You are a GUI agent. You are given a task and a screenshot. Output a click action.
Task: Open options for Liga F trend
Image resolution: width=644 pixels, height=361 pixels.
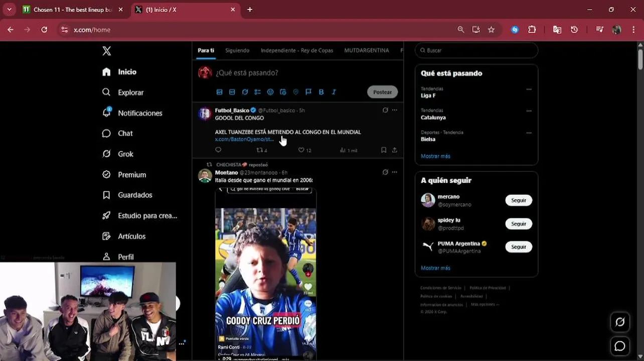(x=529, y=89)
